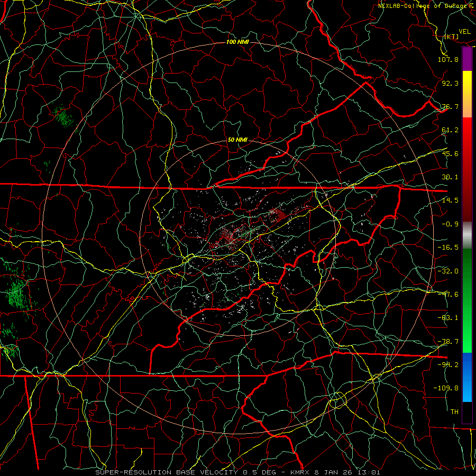The height and width of the screenshot is (476, 476).
Task: Click the -0.9 scale value
Action: coord(450,224)
